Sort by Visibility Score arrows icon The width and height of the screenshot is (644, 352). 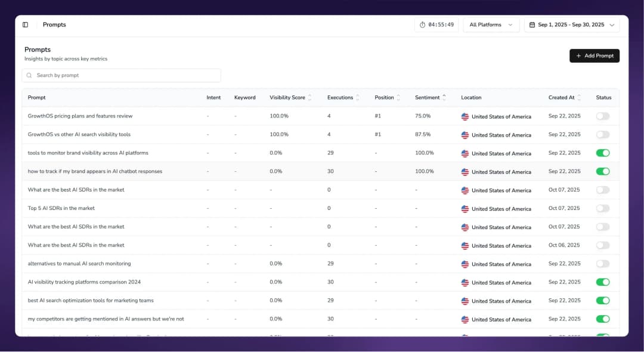click(309, 98)
